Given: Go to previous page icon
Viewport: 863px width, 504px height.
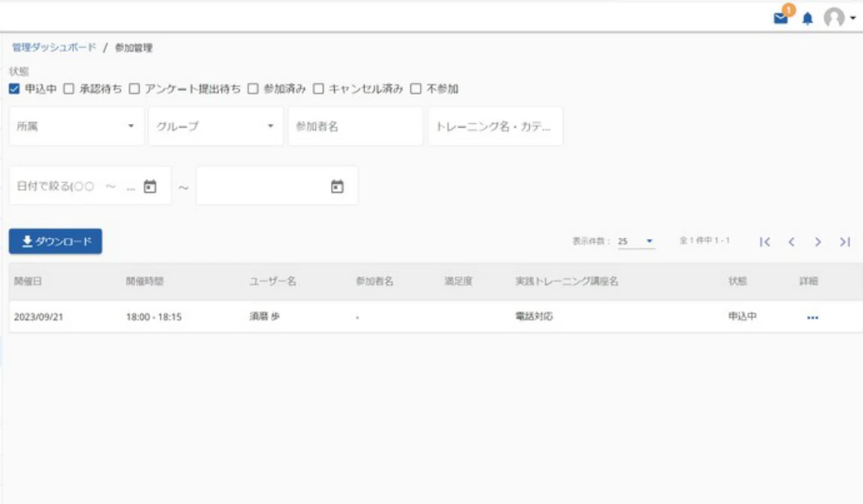Looking at the screenshot, I should click(791, 241).
